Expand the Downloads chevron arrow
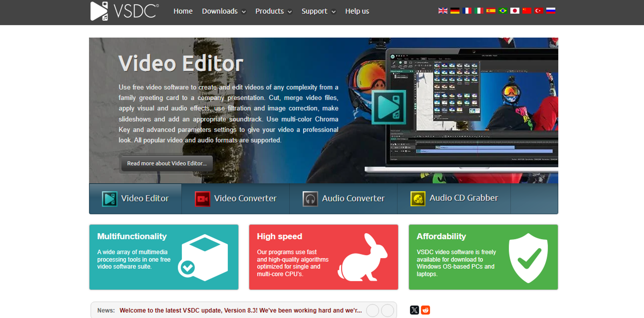The height and width of the screenshot is (318, 644). point(244,12)
